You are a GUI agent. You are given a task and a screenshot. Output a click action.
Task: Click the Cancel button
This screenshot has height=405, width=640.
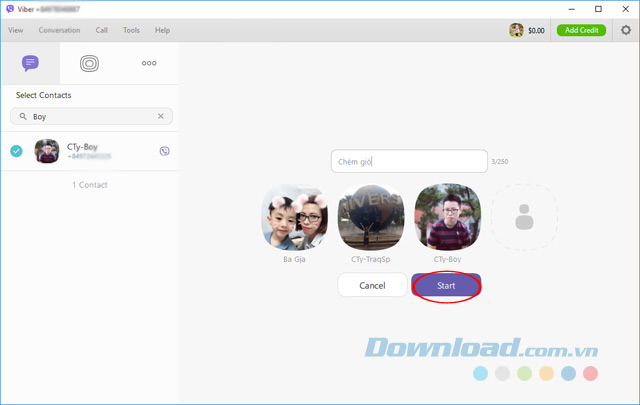tap(372, 285)
